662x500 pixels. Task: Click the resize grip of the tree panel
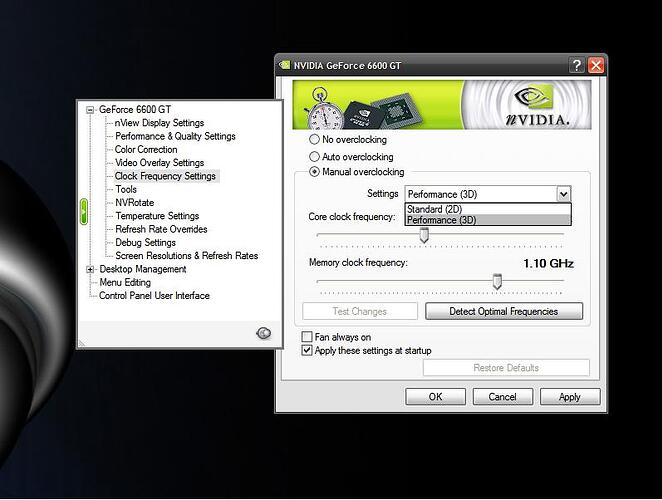[82, 343]
